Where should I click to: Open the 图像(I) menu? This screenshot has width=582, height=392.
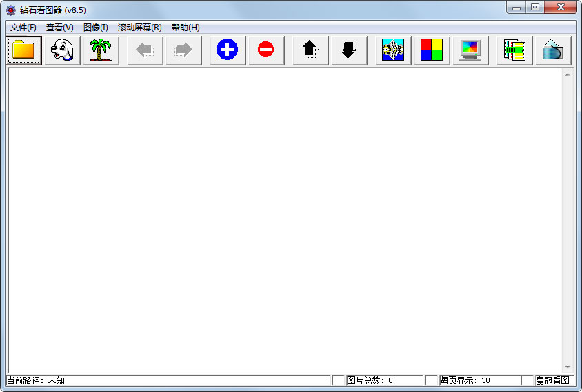point(96,28)
